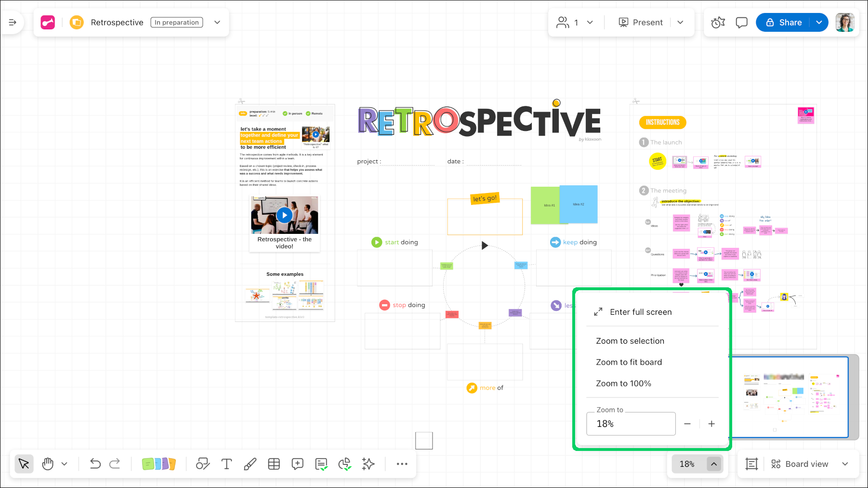Pick the colored sticky notes palette
The height and width of the screenshot is (488, 868).
point(159,464)
